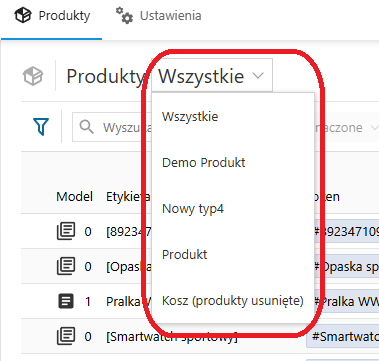Click the filled model icon in Pralka row
Image resolution: width=379 pixels, height=361 pixels.
[66, 301]
